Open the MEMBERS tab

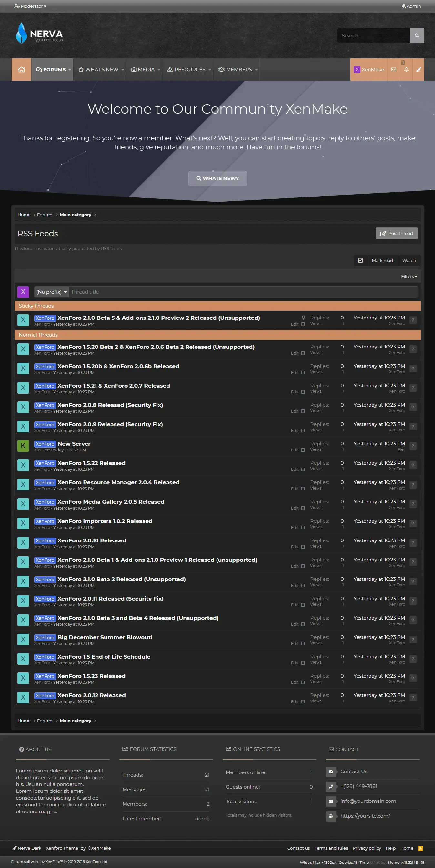tap(235, 69)
